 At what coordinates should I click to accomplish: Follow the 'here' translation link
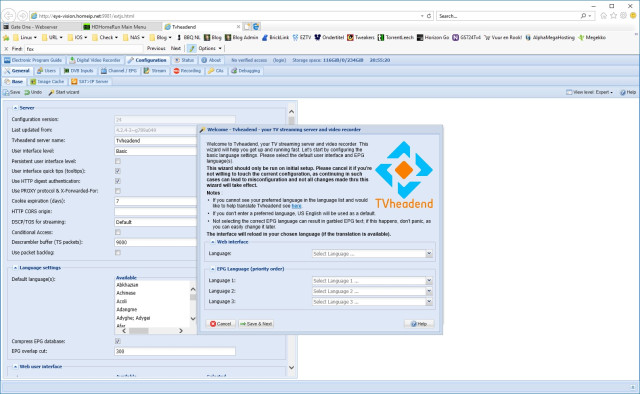point(296,206)
